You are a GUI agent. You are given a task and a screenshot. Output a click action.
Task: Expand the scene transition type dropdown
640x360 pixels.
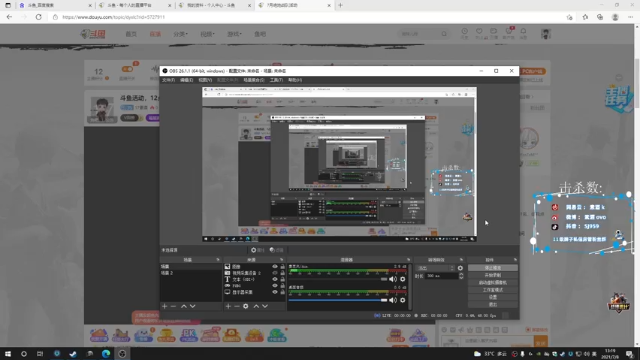[x=436, y=268]
